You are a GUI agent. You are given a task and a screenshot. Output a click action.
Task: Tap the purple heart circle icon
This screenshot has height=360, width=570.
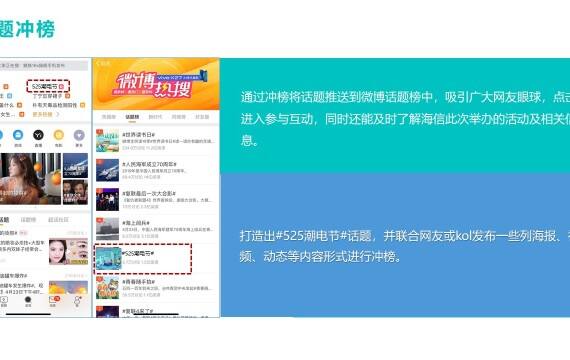[79, 135]
